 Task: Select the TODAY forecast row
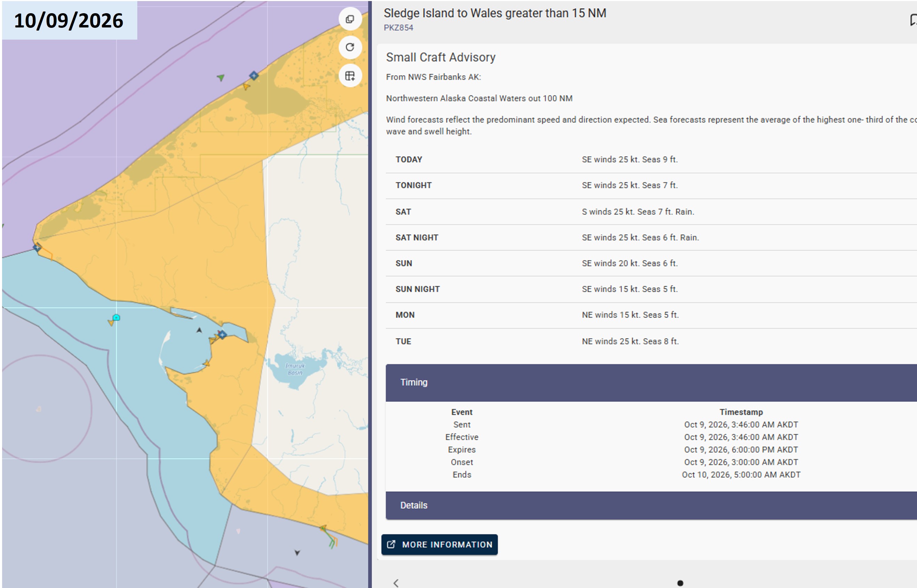(x=651, y=160)
